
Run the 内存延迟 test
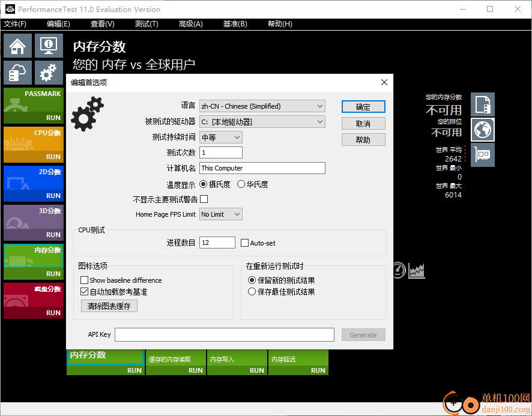(298, 363)
